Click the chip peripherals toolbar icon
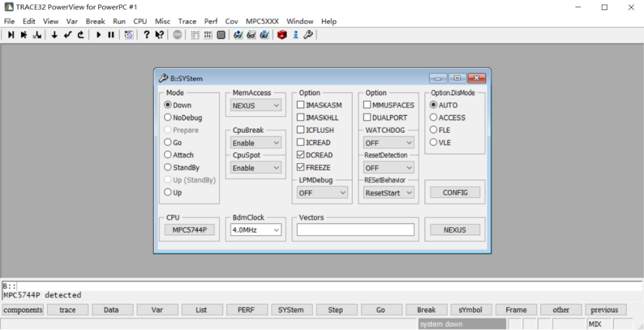Viewport: 644px width, 330px height. (x=221, y=35)
